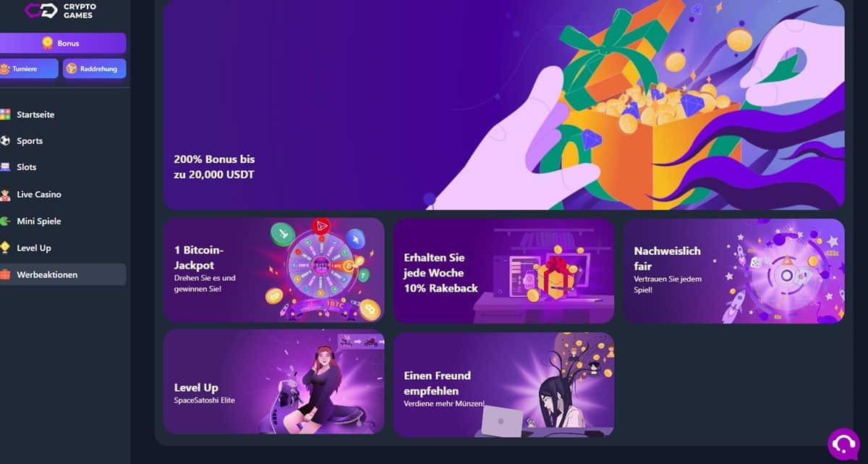
Task: Click the Level Up trophy icon
Action: tap(5, 248)
